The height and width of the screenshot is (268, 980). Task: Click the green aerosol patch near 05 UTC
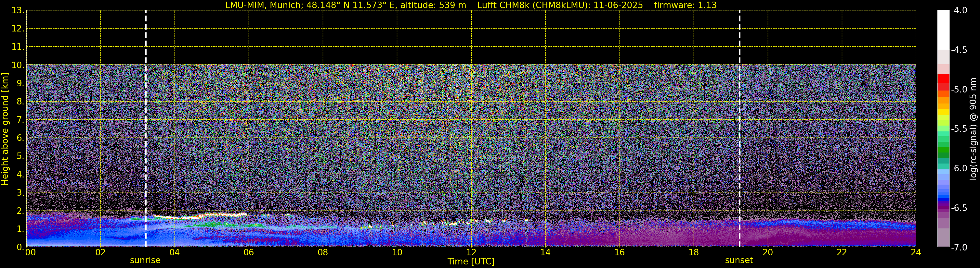click(213, 225)
